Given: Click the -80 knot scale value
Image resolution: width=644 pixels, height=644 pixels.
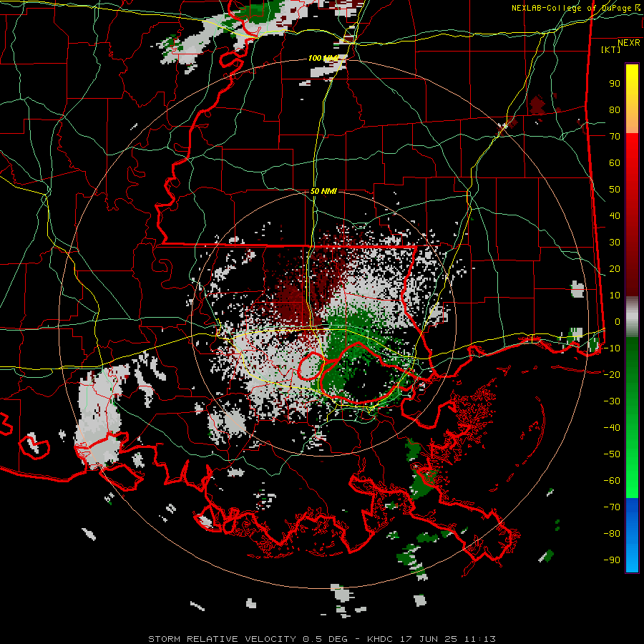Looking at the screenshot, I should [x=612, y=534].
